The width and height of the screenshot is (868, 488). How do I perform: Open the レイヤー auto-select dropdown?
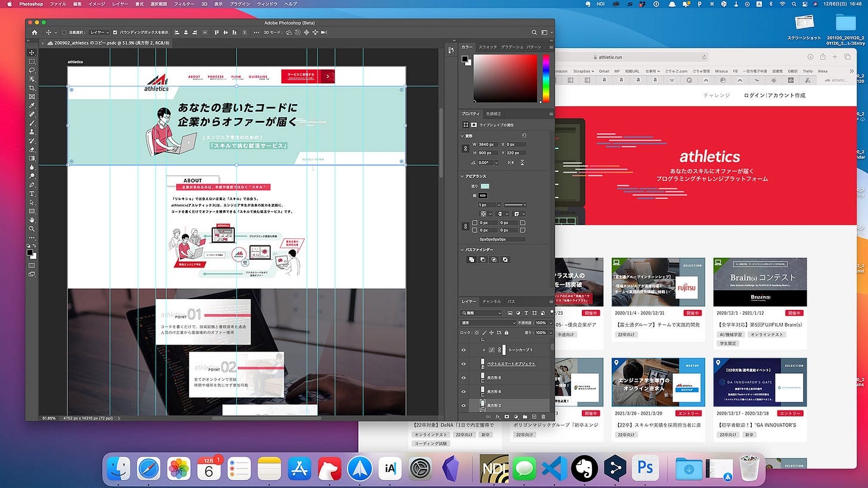click(100, 32)
